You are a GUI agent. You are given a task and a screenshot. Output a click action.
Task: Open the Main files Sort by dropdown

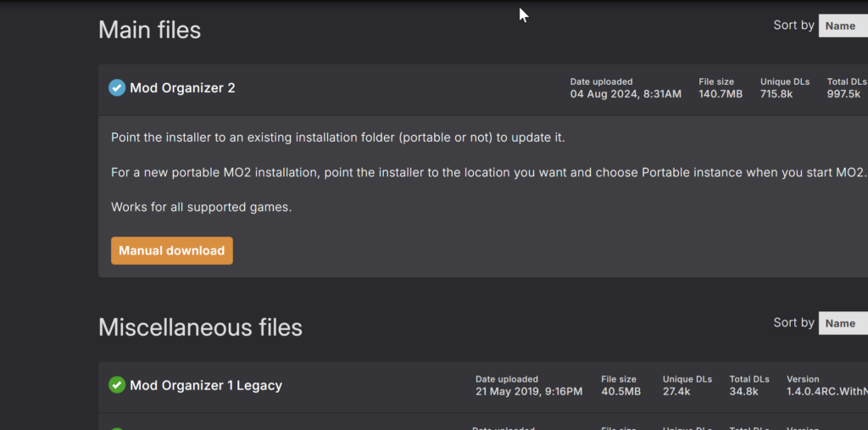[x=843, y=25]
